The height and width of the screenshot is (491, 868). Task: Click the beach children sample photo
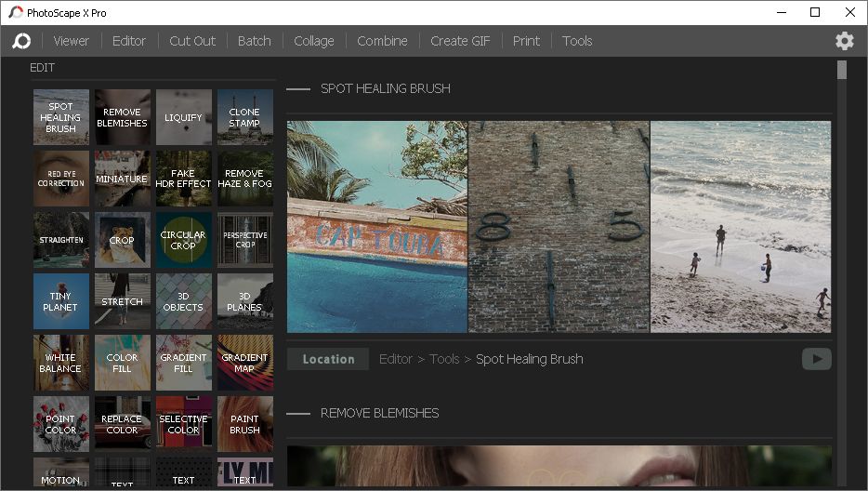741,227
